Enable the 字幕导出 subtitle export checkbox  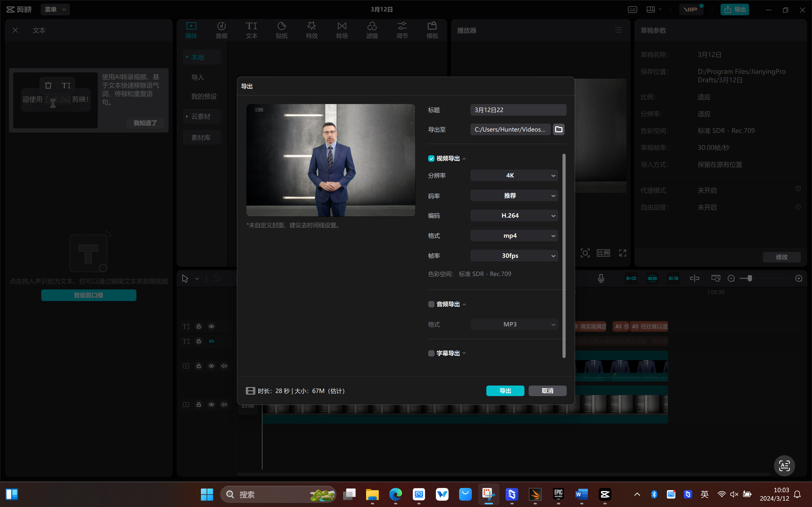tap(431, 353)
